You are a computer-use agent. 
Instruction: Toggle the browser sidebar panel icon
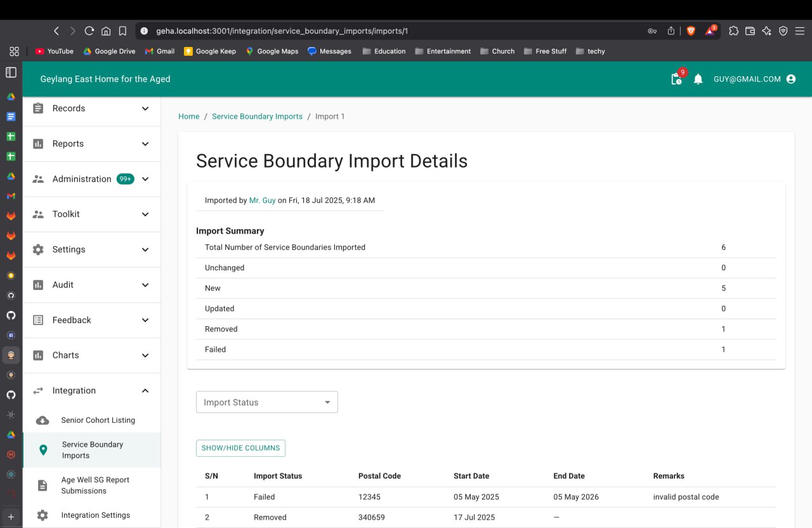[x=11, y=72]
